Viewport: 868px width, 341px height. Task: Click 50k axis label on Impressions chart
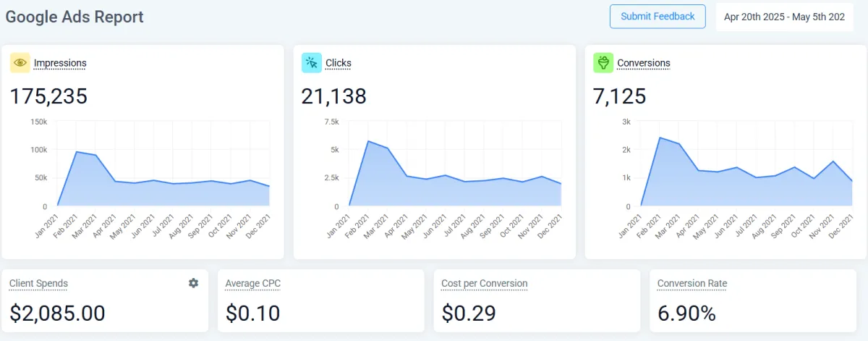40,178
